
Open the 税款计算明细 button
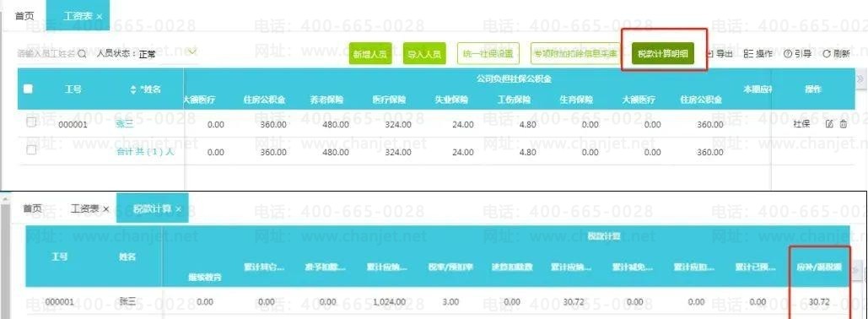[x=663, y=54]
